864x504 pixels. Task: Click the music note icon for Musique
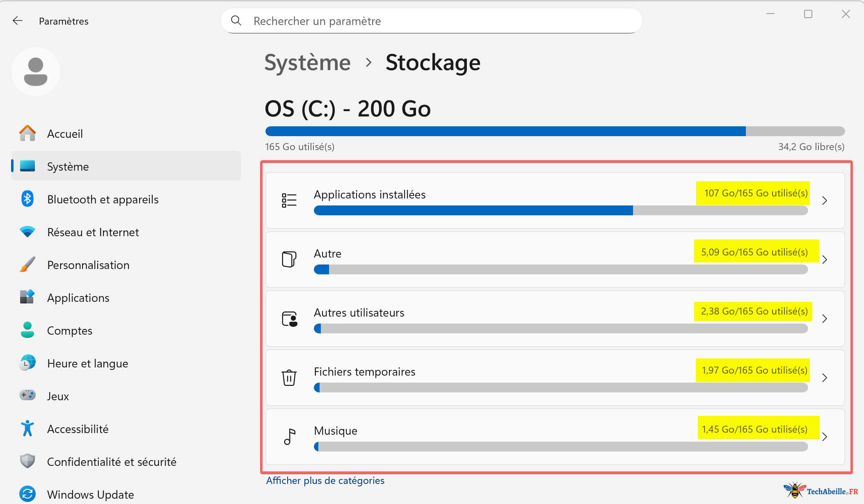[x=289, y=437]
